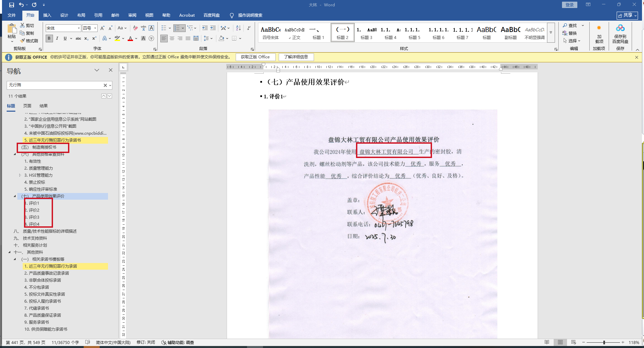Viewport: 644px width, 348px height.
Task: Click the Redo icon in quick access toolbar
Action: [x=34, y=5]
